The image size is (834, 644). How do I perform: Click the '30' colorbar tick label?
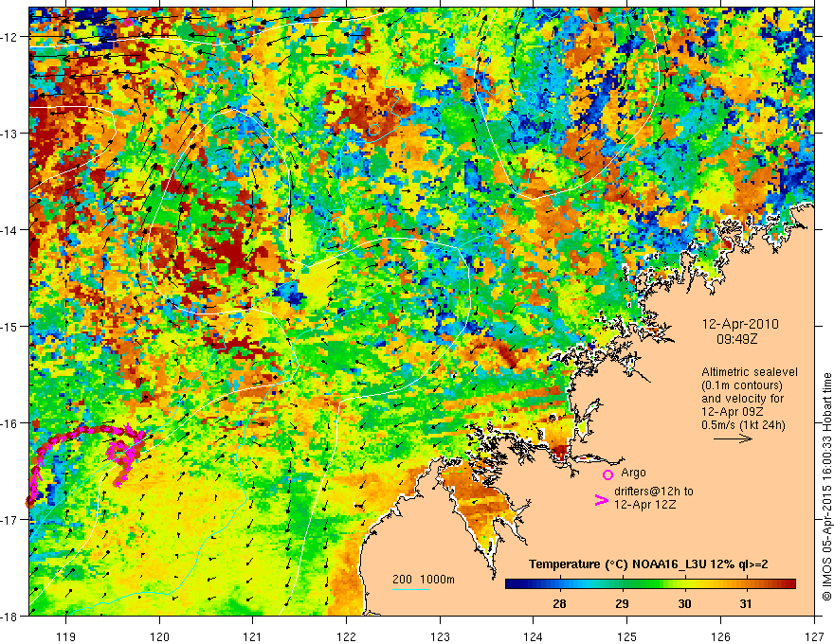[684, 604]
